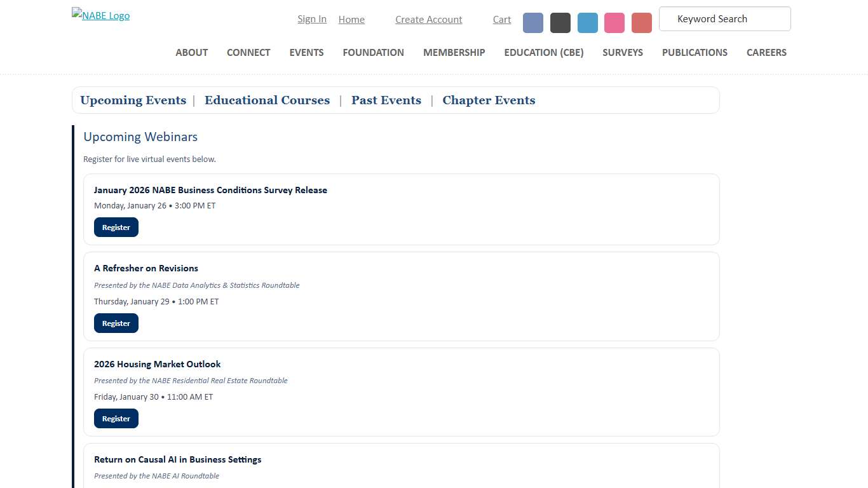Open the light blue Twitter social icon
The width and height of the screenshot is (868, 488).
[x=587, y=22]
